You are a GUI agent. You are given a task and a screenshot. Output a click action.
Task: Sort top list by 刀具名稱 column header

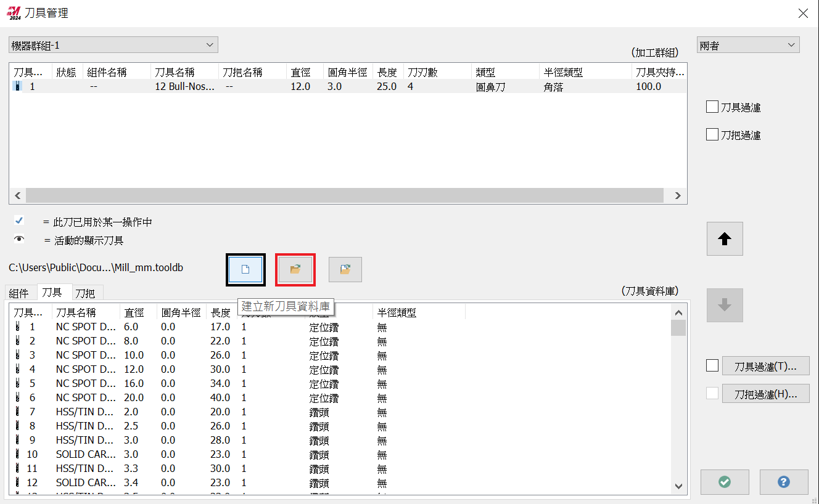pyautogui.click(x=184, y=72)
